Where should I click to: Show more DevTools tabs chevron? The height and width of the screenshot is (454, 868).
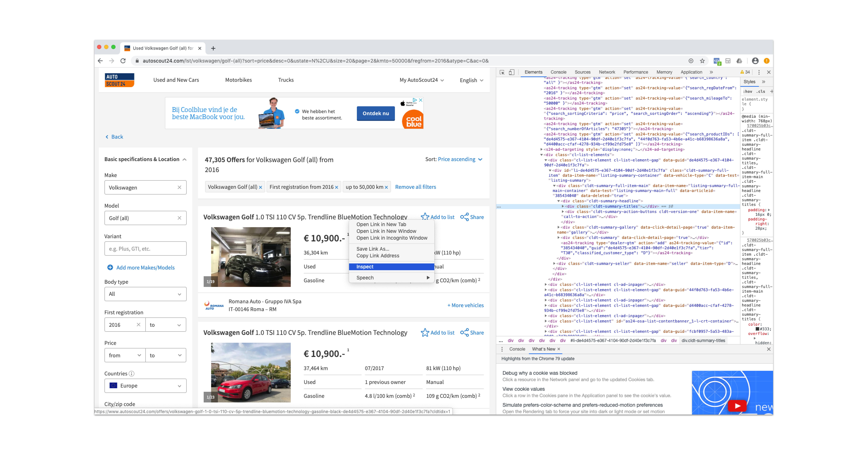pyautogui.click(x=711, y=72)
